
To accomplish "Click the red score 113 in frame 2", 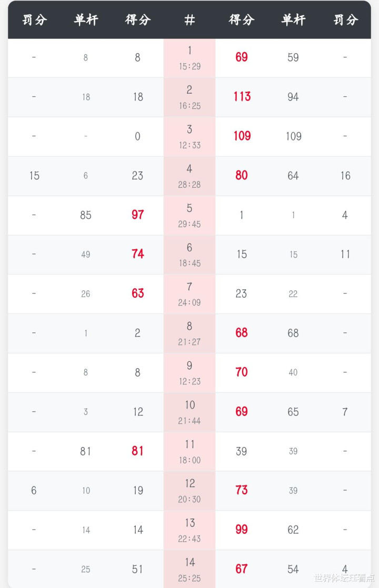I will click(242, 97).
